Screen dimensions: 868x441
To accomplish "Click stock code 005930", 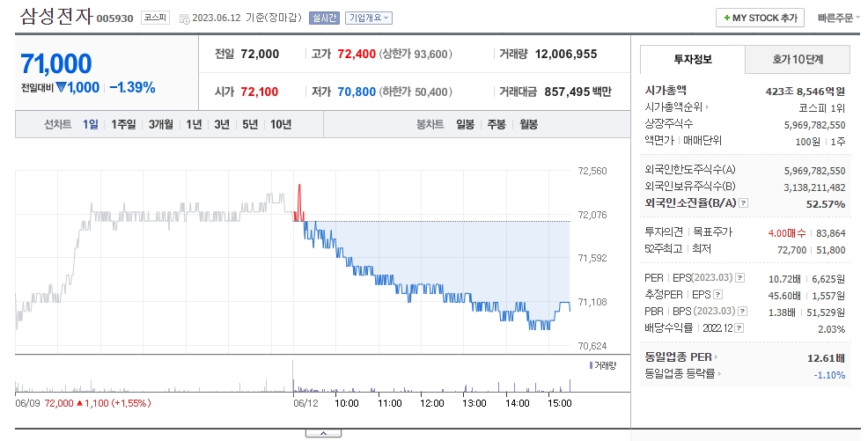I will [x=115, y=18].
